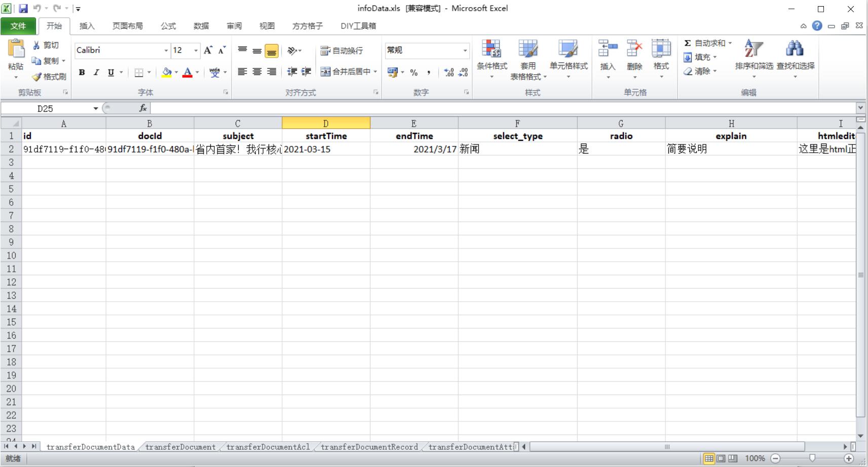Toggle Wrap Text (自动换行) option
Screen dimensions: 868x467
pos(342,51)
